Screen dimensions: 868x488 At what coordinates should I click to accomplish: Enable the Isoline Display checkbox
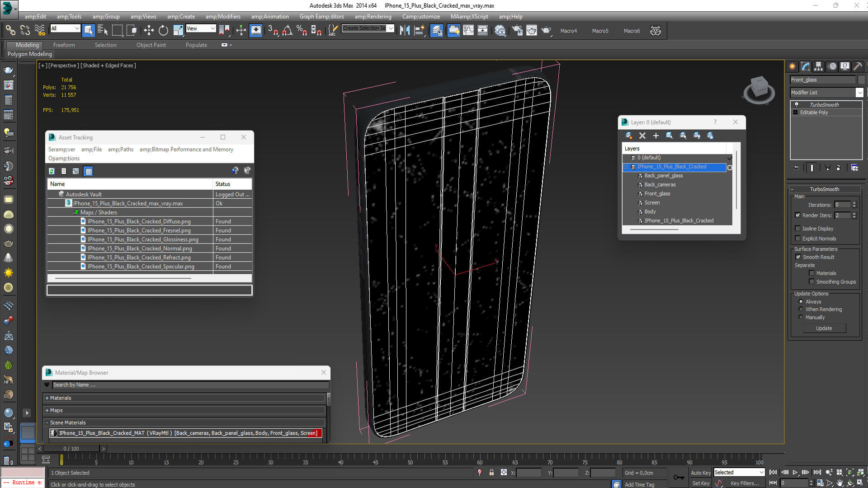click(x=798, y=229)
